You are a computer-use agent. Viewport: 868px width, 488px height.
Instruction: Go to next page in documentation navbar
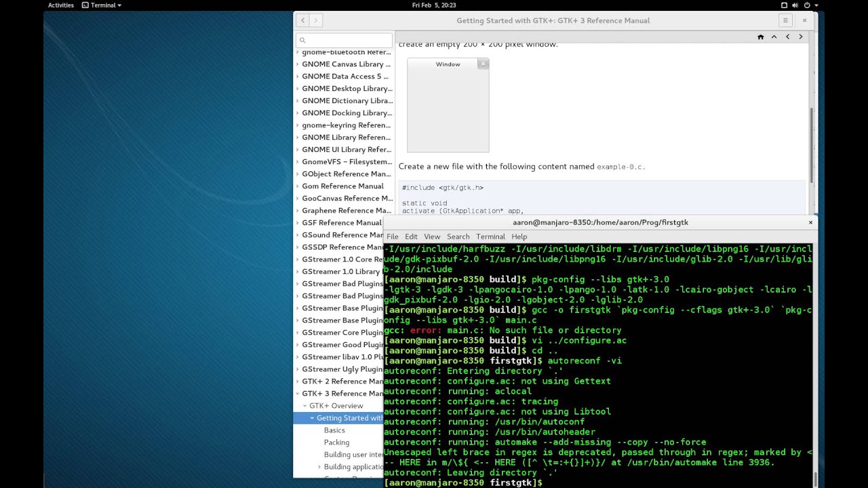pyautogui.click(x=800, y=37)
